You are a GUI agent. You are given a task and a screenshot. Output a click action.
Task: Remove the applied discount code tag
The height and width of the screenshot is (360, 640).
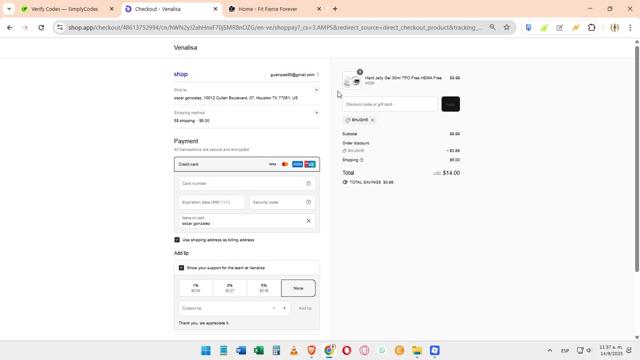[x=372, y=120]
